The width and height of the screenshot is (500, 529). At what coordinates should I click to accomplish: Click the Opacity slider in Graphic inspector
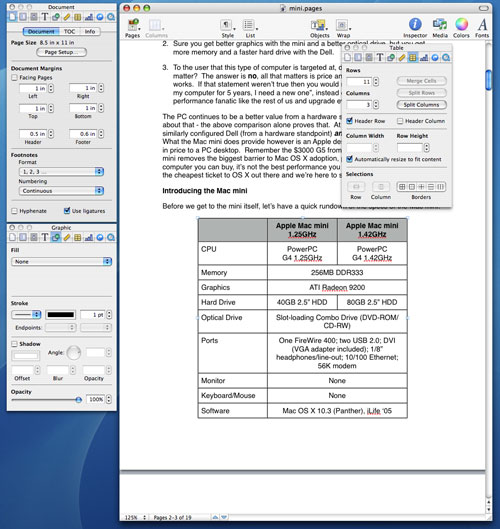pos(46,400)
